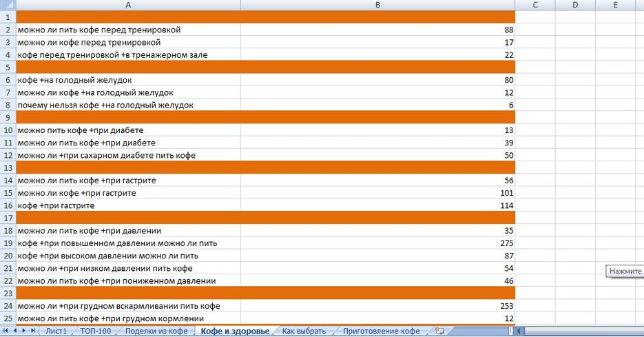Image resolution: width=644 pixels, height=337 pixels.
Task: Select row 1 header
Action: pyautogui.click(x=8, y=17)
